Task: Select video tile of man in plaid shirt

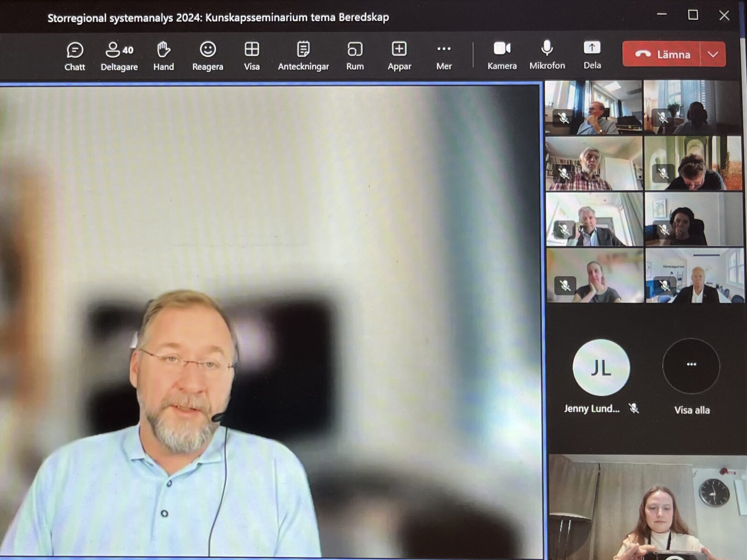Action: 594,163
